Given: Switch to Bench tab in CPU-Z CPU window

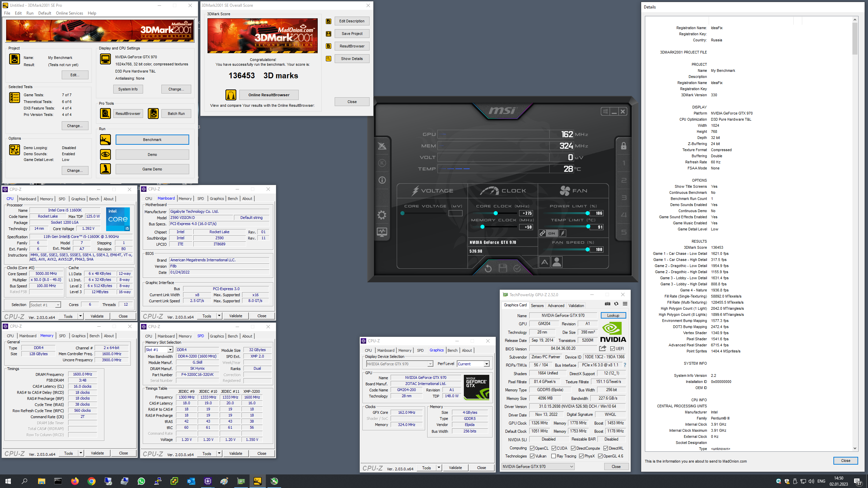Looking at the screenshot, I should (x=94, y=199).
